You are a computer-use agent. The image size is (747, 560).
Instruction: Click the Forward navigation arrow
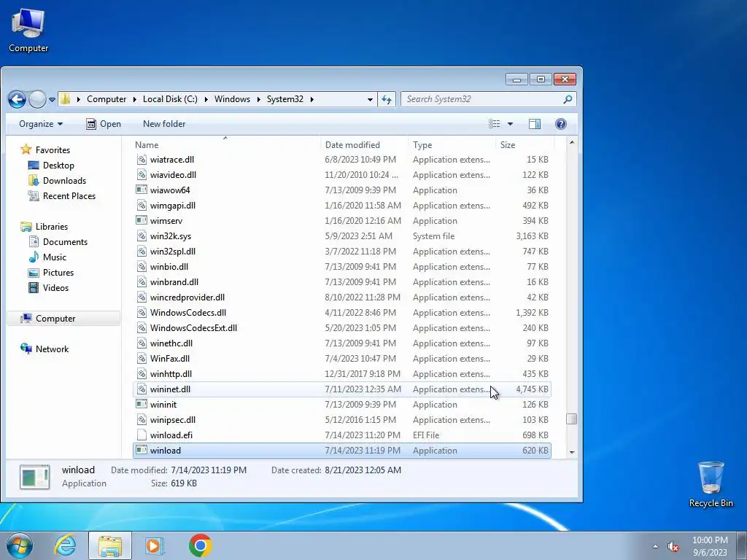(37, 99)
